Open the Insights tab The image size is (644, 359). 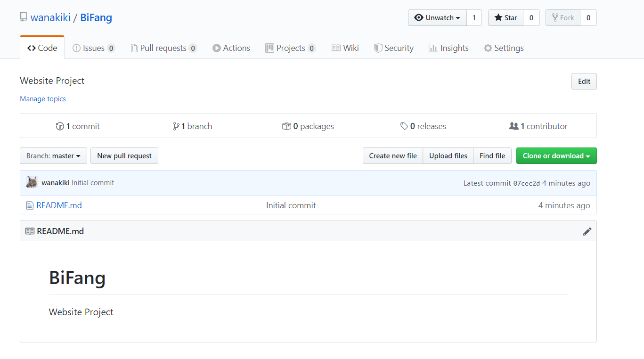(448, 48)
